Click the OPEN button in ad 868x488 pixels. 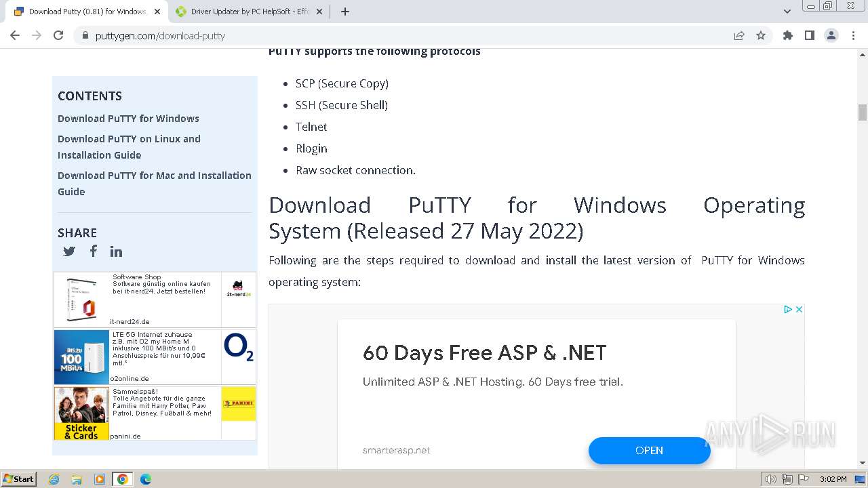pyautogui.click(x=649, y=451)
